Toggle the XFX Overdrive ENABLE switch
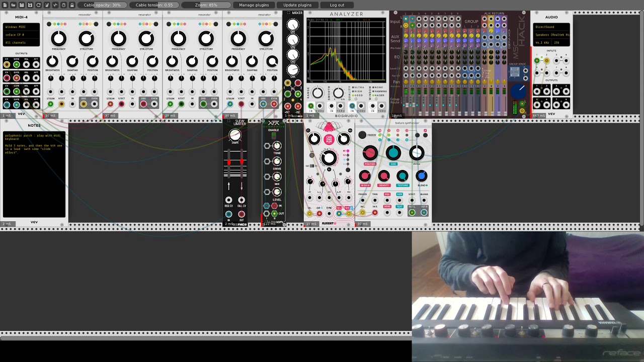The width and height of the screenshot is (644, 362). pyautogui.click(x=273, y=135)
